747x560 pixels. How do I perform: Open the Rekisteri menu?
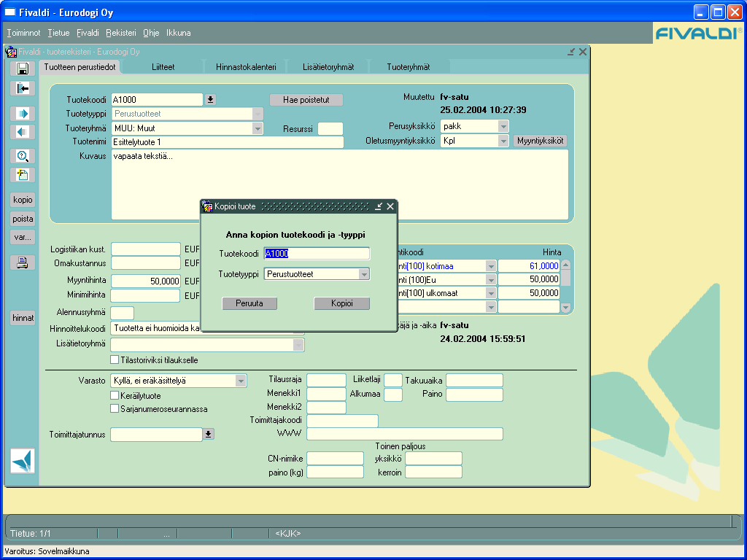click(x=121, y=33)
